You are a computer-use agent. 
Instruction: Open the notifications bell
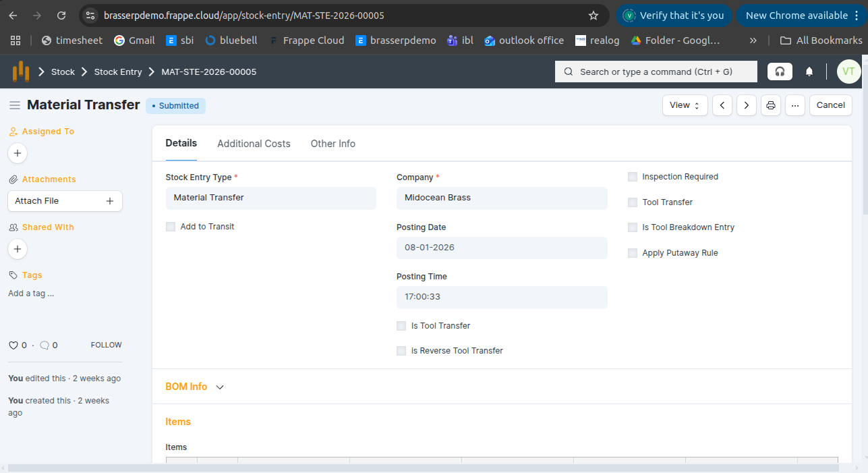click(809, 72)
